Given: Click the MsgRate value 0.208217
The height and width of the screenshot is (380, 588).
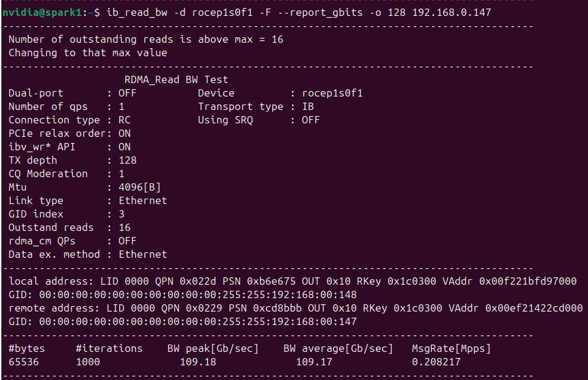Looking at the screenshot, I should click(436, 362).
